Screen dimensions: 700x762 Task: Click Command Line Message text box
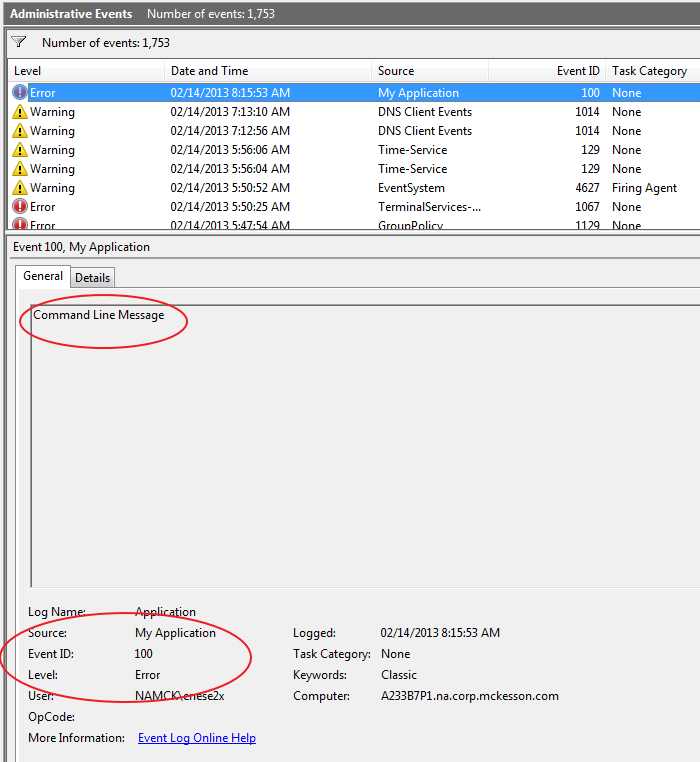[x=365, y=446]
